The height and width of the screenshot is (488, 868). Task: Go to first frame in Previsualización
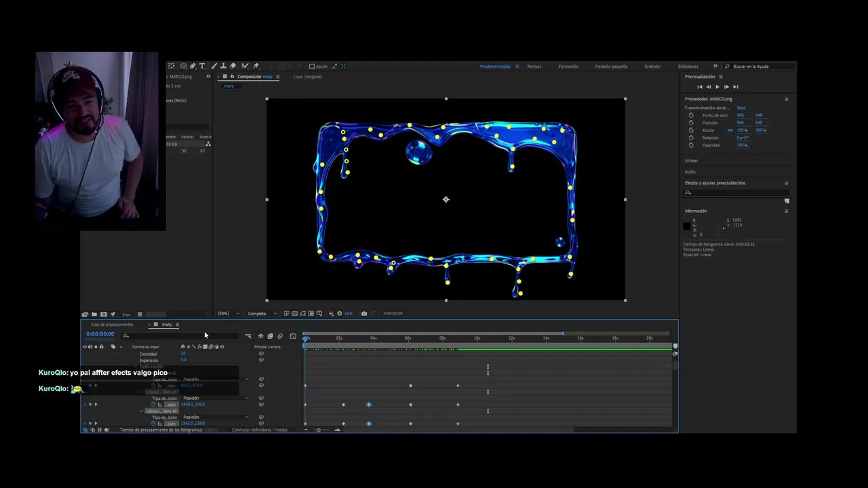tap(700, 87)
